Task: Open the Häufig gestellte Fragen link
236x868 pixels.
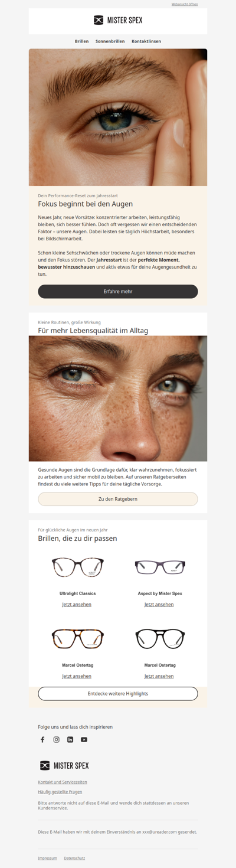Action: (60, 792)
